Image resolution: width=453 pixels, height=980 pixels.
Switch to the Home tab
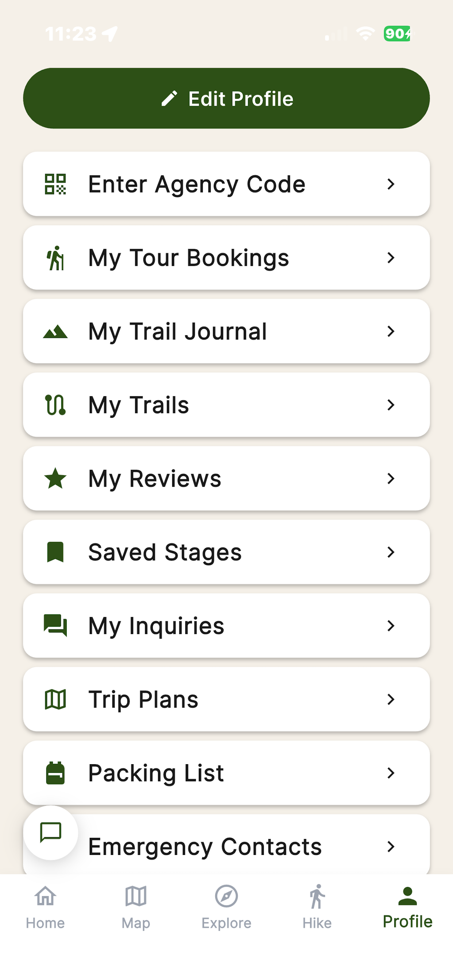[x=45, y=907]
